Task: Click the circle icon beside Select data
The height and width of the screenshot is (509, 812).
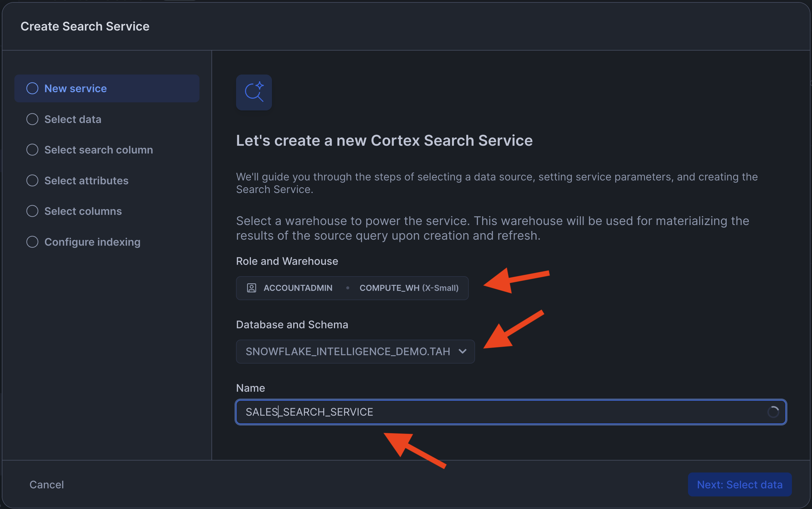Action: coord(32,119)
